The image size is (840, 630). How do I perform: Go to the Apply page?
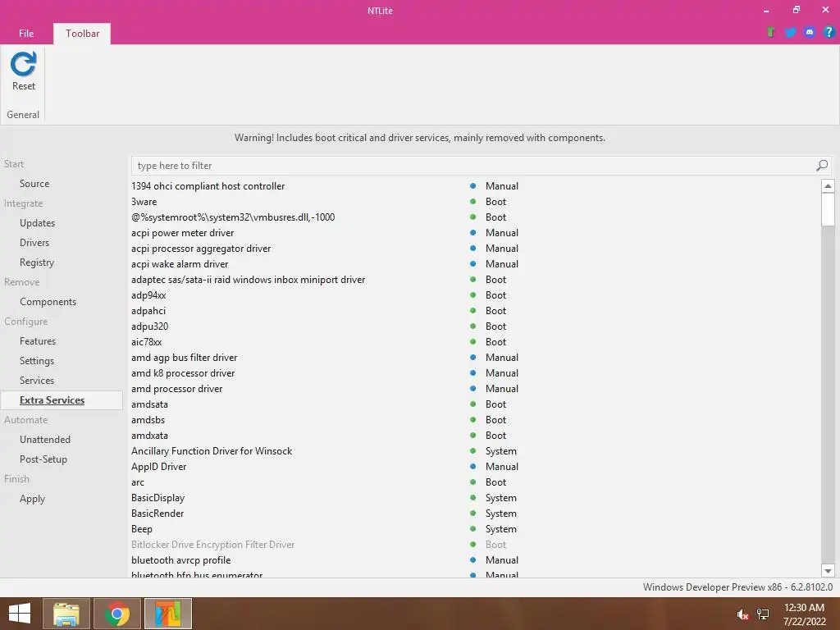click(x=33, y=499)
